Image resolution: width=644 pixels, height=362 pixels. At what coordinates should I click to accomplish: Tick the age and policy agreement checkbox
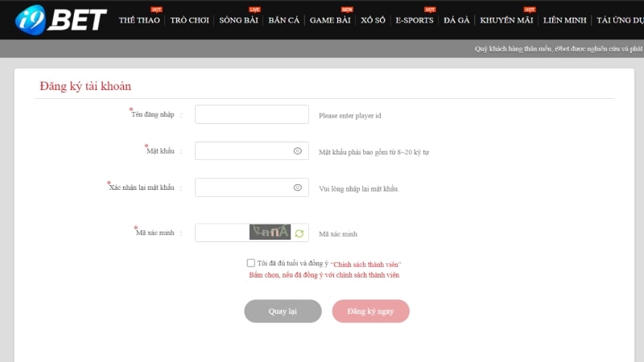coord(251,263)
